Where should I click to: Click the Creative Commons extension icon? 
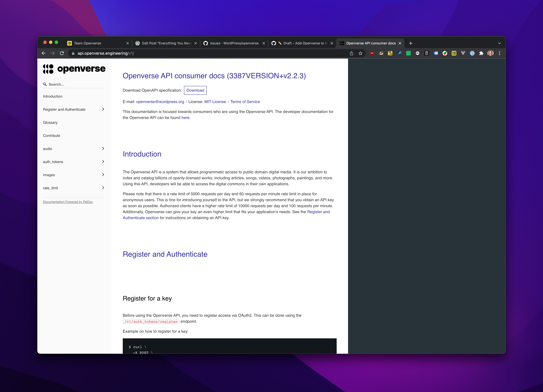pos(418,53)
